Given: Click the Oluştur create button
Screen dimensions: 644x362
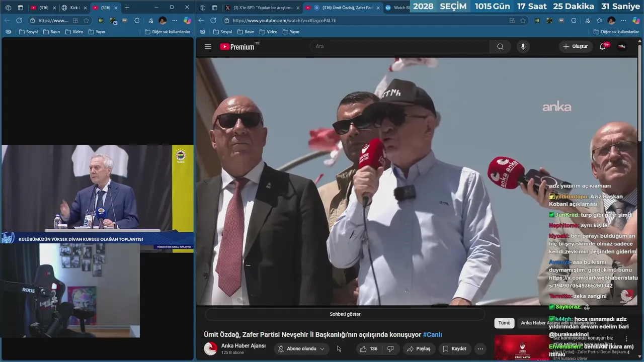Looking at the screenshot, I should tap(576, 46).
